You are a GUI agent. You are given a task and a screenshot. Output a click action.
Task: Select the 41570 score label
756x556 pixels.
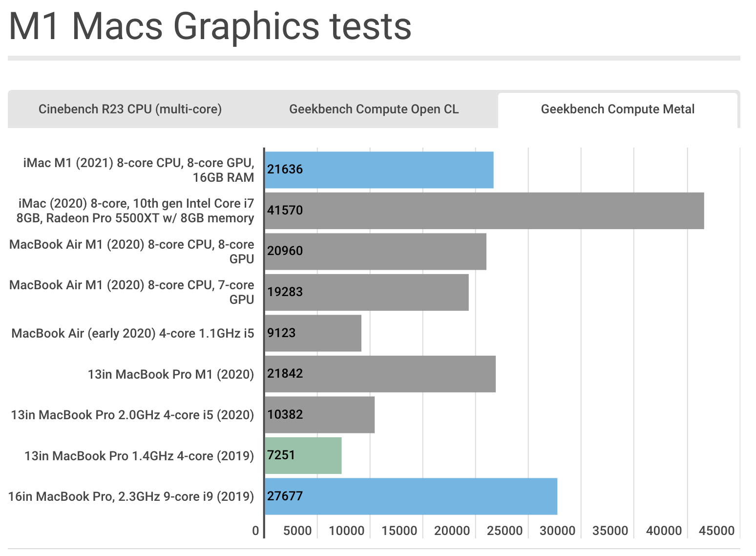(284, 211)
